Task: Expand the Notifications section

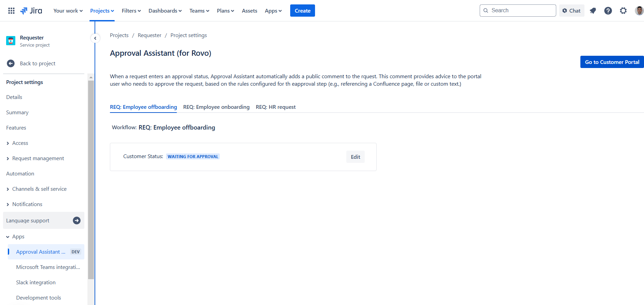Action: [x=44, y=204]
